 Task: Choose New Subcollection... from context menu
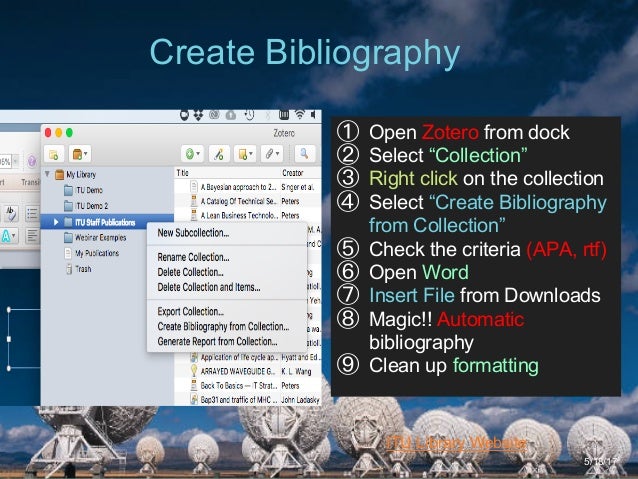coord(193,233)
